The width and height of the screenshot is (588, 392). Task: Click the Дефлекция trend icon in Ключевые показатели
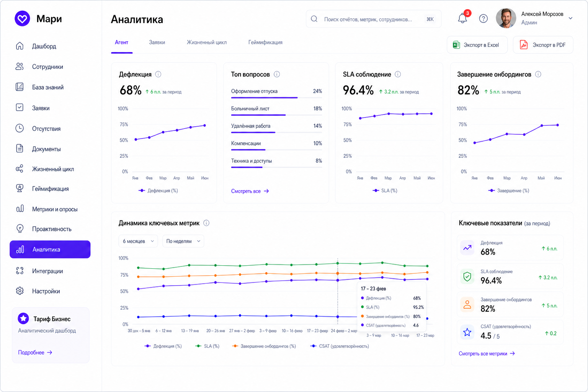(467, 248)
